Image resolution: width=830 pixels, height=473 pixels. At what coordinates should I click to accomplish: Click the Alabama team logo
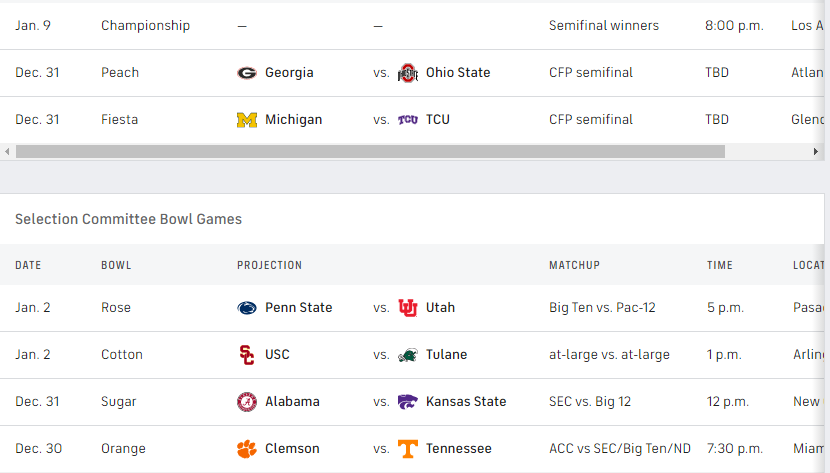pos(247,402)
